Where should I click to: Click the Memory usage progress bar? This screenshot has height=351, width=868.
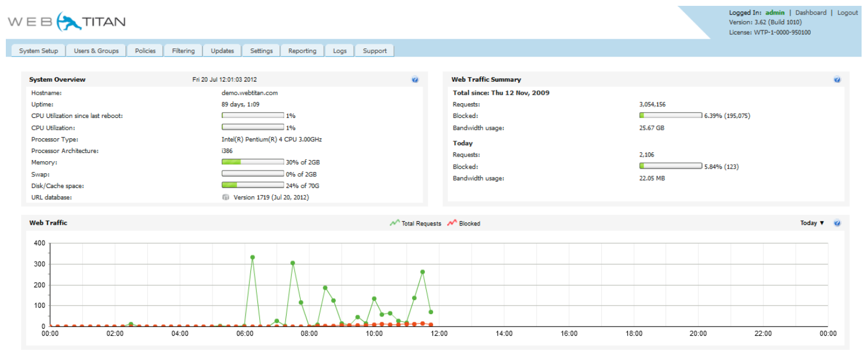[253, 162]
